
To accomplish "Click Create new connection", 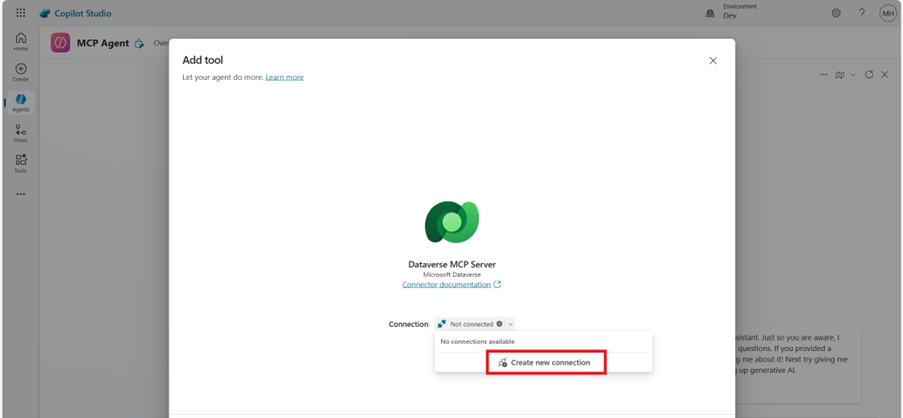I will [x=544, y=363].
